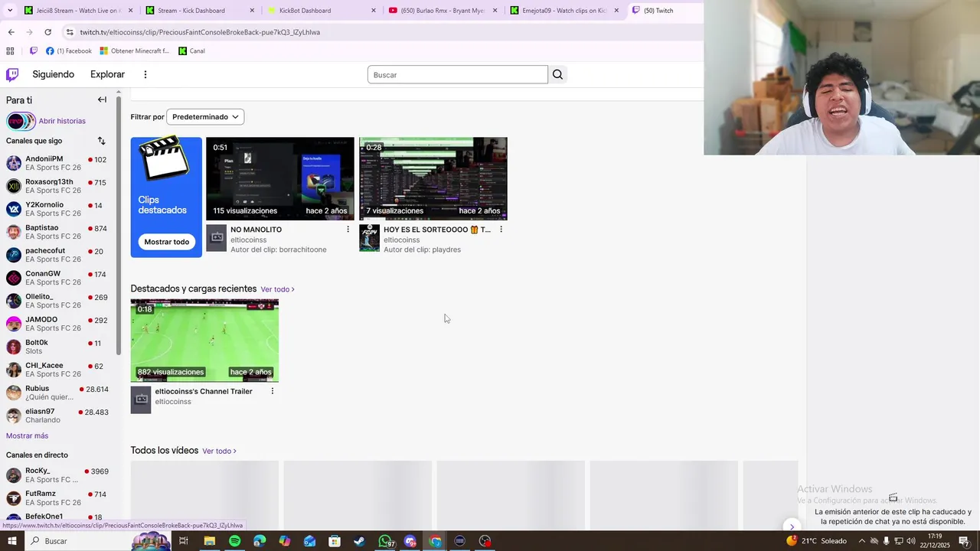
Task: Play the HOY ES EL SORTEOOOO clip thumbnail
Action: click(x=433, y=178)
